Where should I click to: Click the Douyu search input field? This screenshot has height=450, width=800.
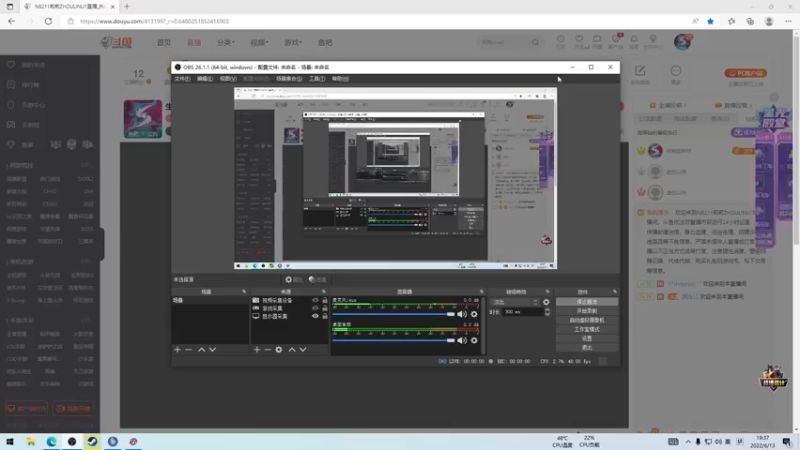[504, 42]
